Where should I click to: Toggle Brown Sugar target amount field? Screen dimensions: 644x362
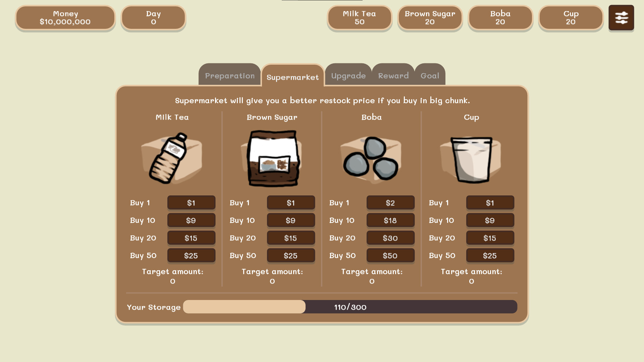pyautogui.click(x=272, y=276)
